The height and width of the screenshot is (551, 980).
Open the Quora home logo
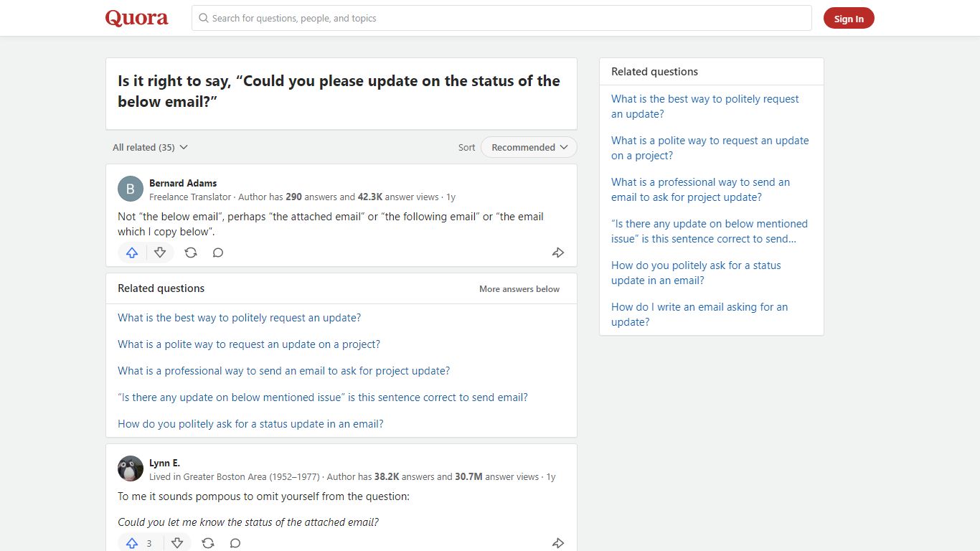[136, 18]
